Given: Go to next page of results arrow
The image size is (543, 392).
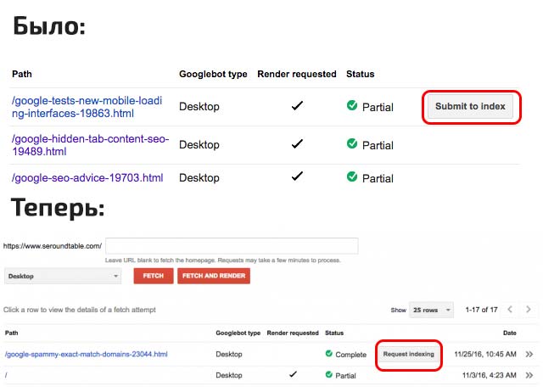Looking at the screenshot, I should [x=529, y=310].
